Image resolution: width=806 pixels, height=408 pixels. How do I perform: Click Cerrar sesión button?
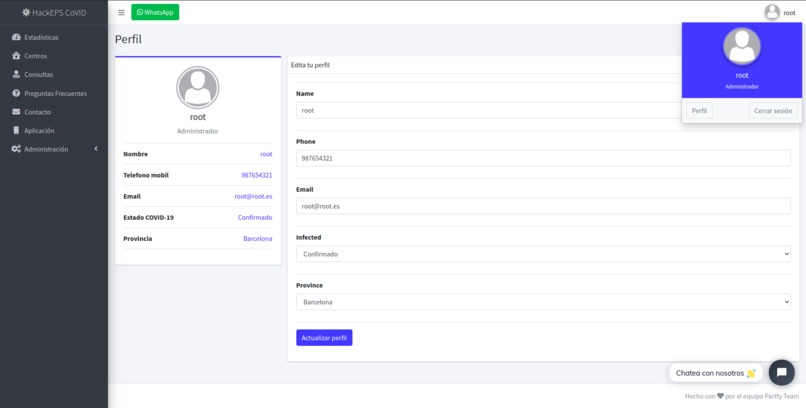[x=773, y=110]
